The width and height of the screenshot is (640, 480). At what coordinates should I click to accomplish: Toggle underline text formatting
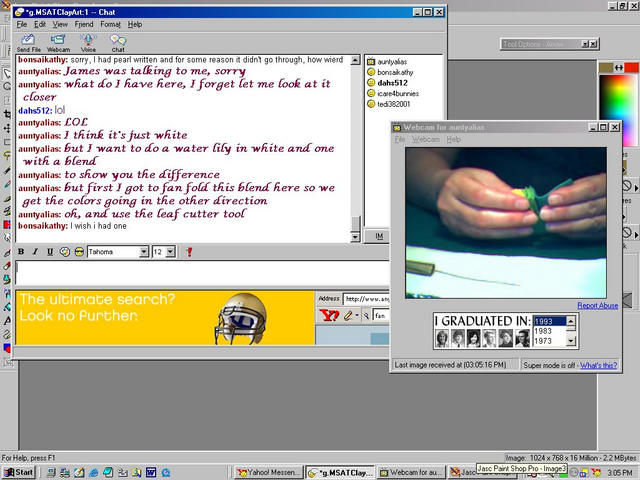click(x=50, y=252)
